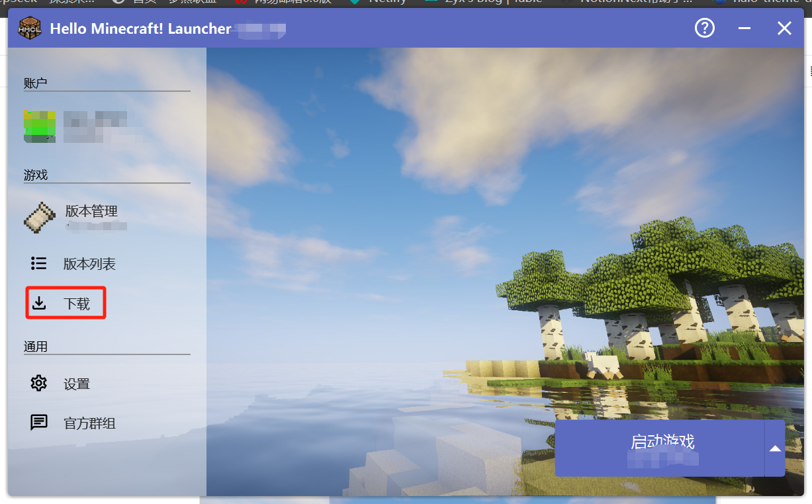812x504 pixels.
Task: Open 版本管理 version management entry
Action: pos(107,218)
